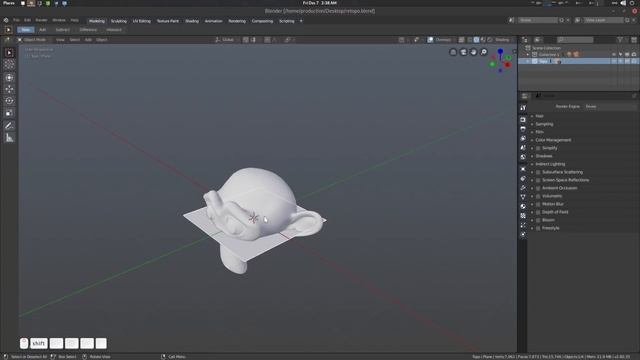Screen dimensions: 640x360
Task: Click the zoom magnifier viewport icon
Action: [484, 52]
